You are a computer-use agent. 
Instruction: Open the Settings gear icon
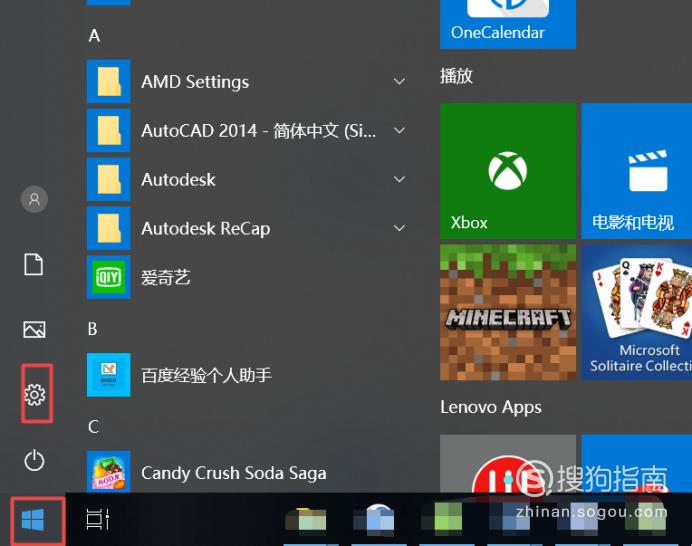[35, 394]
